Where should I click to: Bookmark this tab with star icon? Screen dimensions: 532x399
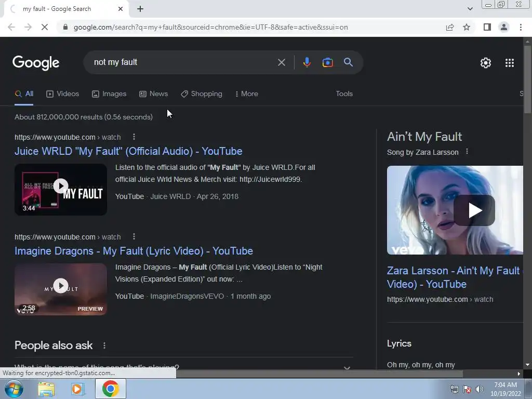point(467,27)
